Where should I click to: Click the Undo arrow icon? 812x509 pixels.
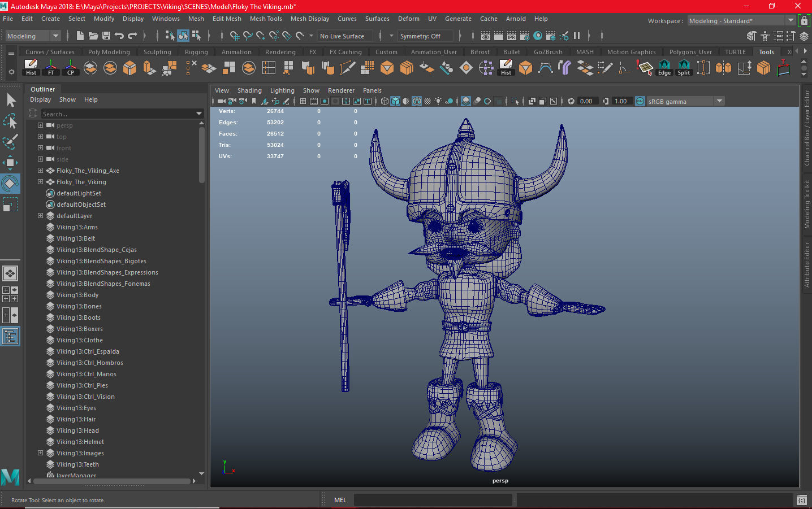point(119,36)
